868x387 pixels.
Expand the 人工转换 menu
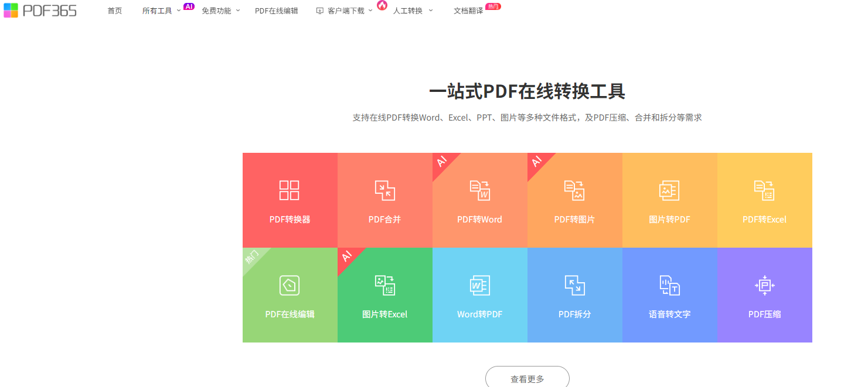pos(412,11)
